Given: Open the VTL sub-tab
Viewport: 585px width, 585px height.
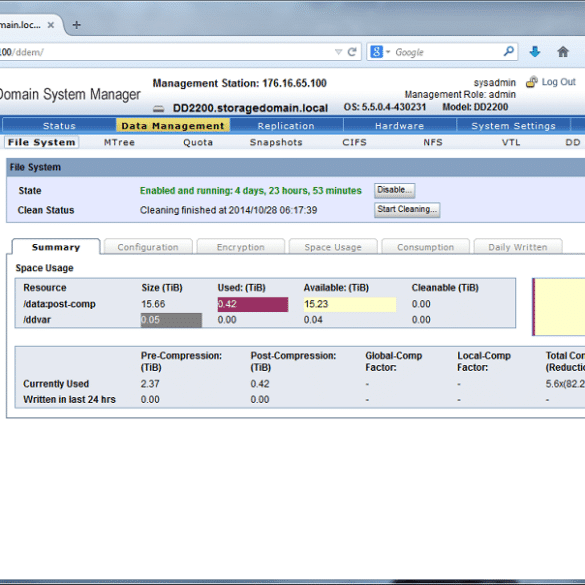Looking at the screenshot, I should 511,142.
